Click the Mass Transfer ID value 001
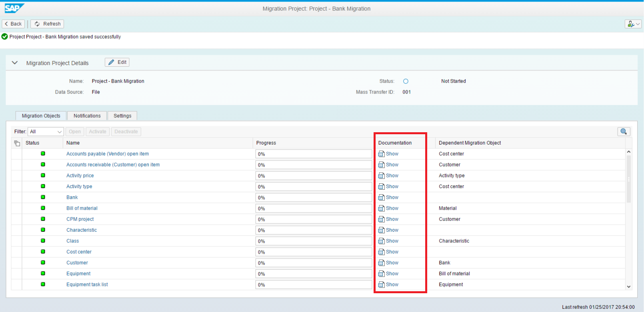The width and height of the screenshot is (644, 312). tap(407, 92)
